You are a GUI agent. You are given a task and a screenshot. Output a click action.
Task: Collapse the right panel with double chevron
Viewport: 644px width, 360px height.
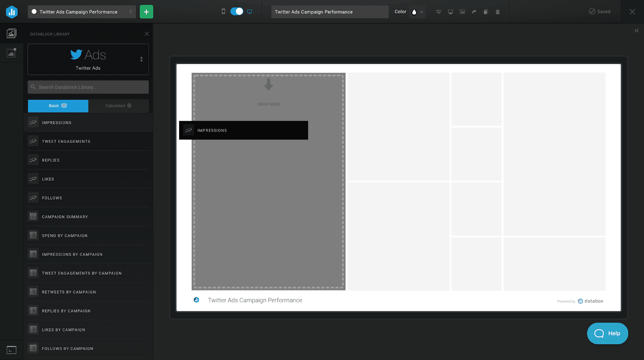coord(637,31)
